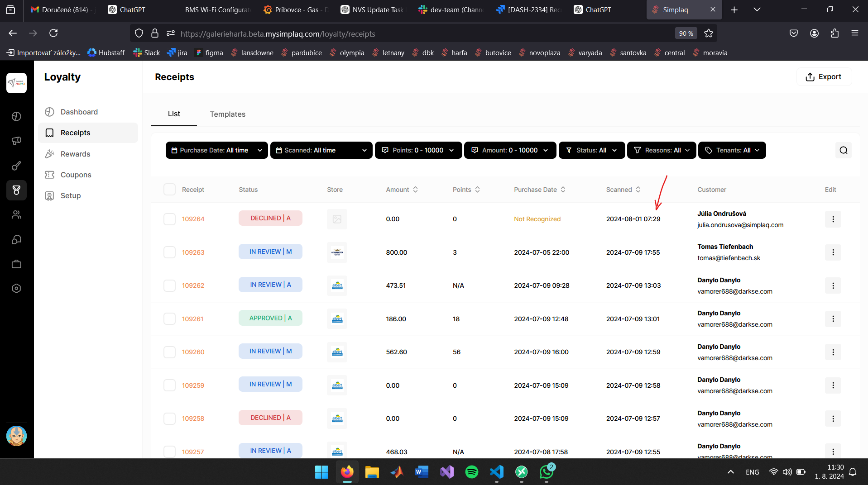Click the search magnifier icon above the table
Screen dimensions: 868x485
[x=843, y=150]
